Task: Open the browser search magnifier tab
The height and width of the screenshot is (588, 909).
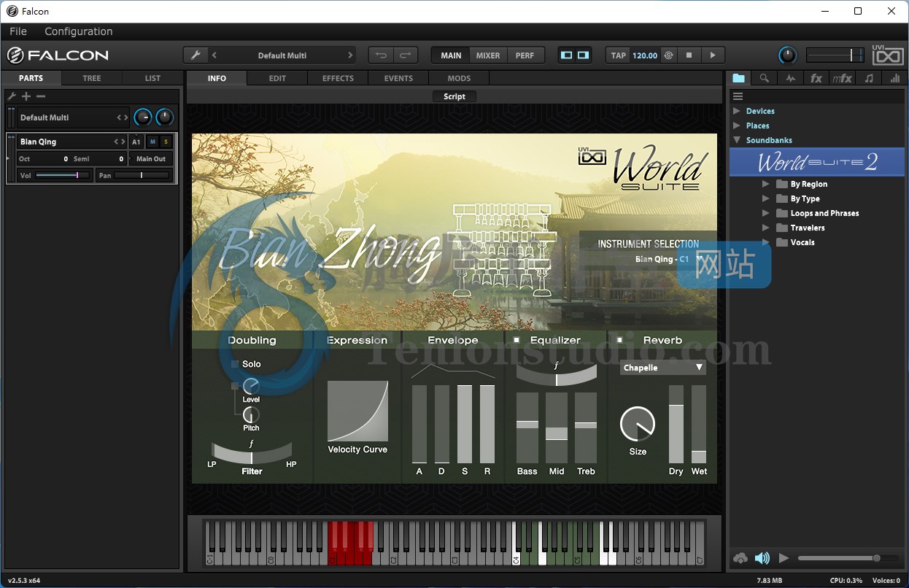Action: pyautogui.click(x=764, y=78)
